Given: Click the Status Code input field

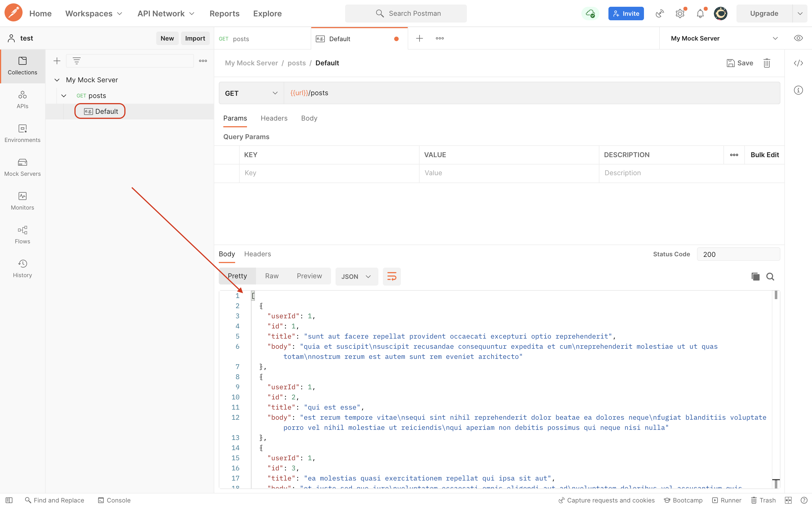Looking at the screenshot, I should pyautogui.click(x=738, y=254).
